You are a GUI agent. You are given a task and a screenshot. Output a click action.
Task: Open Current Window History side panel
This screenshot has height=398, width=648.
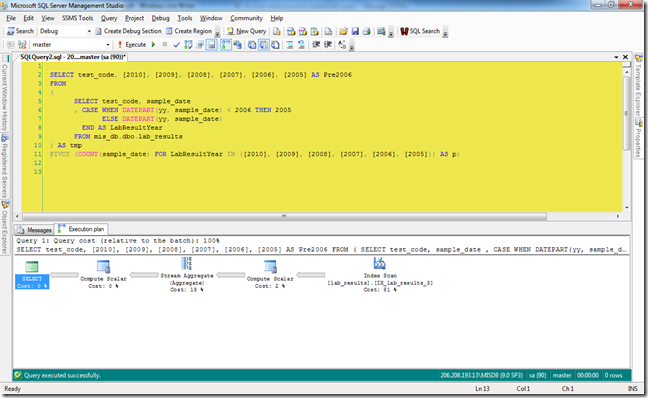click(x=5, y=93)
